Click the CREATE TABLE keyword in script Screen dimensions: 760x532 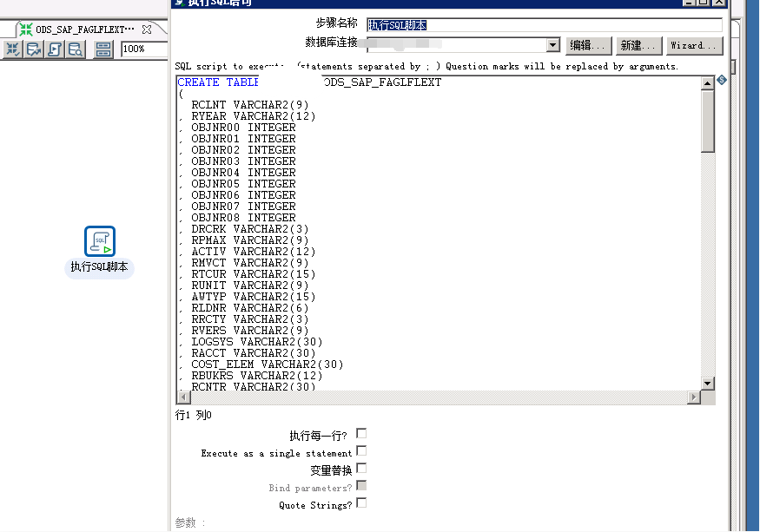218,82
